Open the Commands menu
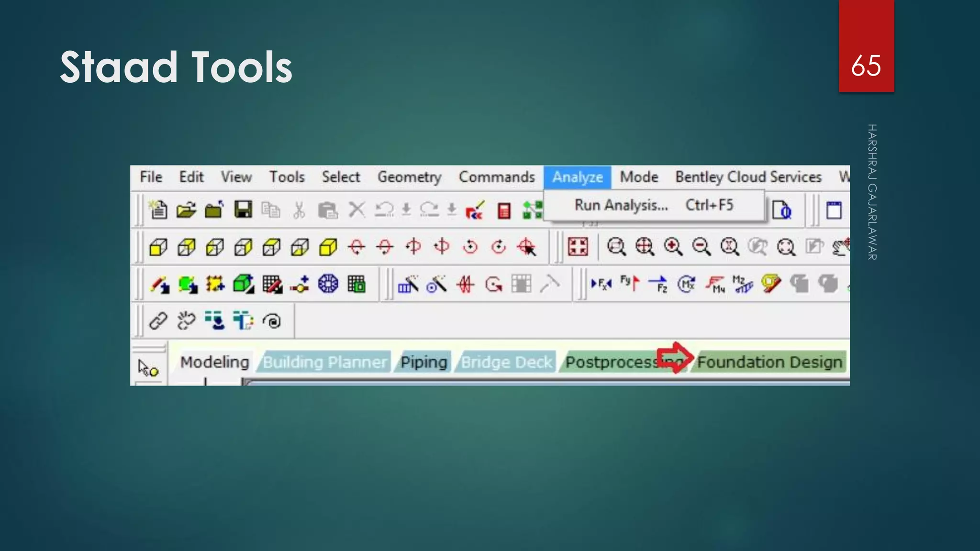 [497, 177]
